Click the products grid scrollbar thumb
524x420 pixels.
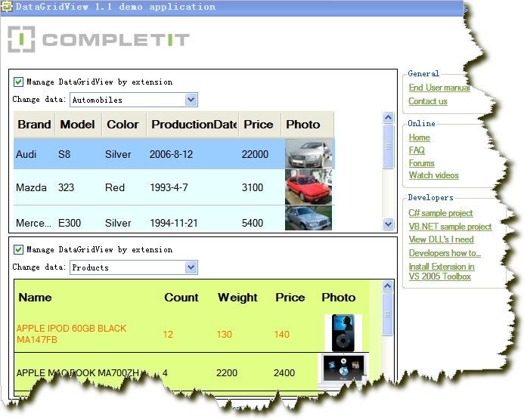tap(387, 313)
